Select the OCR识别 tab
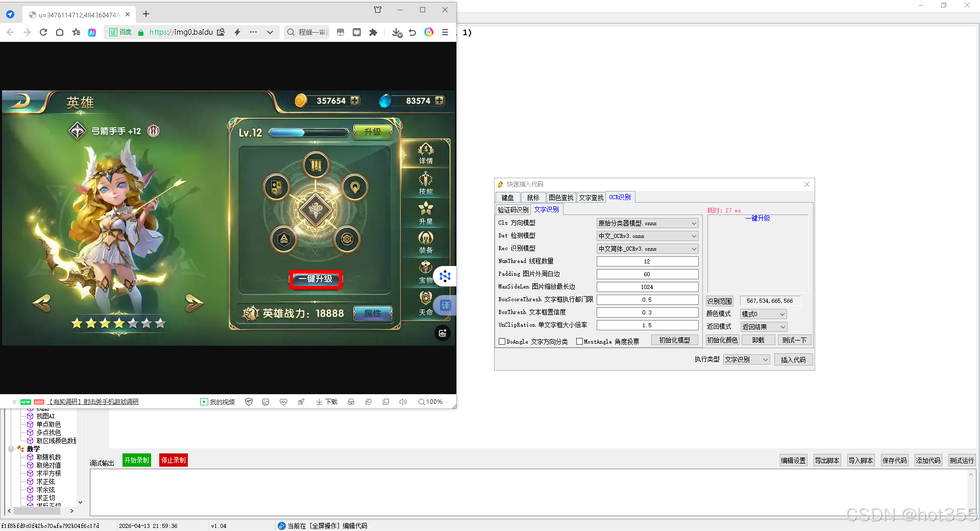980x531 pixels. [620, 197]
